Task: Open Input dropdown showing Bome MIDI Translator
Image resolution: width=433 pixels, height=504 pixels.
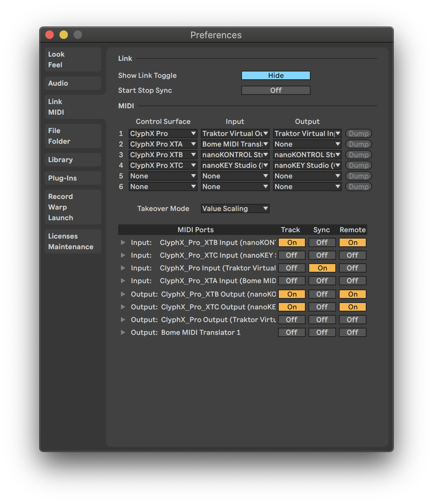Action: (235, 144)
